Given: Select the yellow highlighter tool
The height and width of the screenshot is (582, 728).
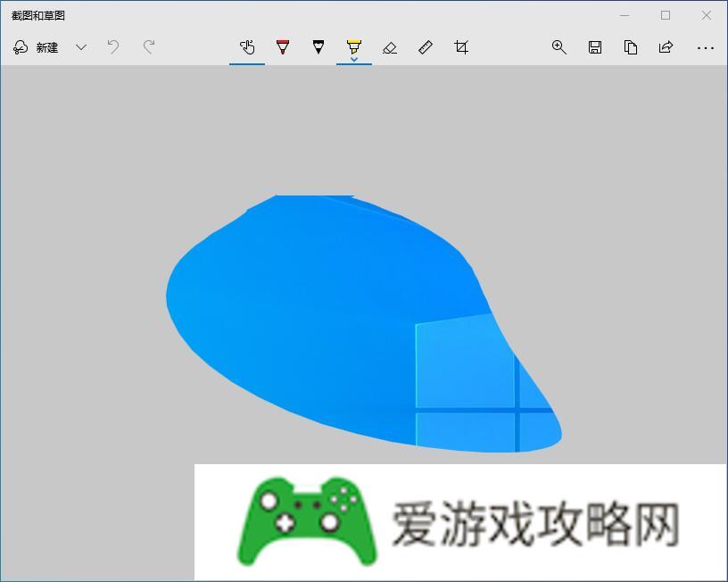Looking at the screenshot, I should click(x=354, y=46).
